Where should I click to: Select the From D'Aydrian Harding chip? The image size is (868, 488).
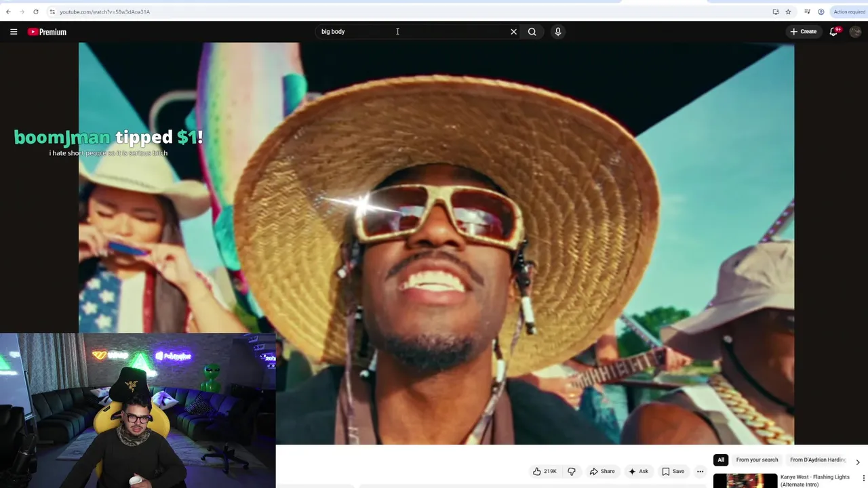pos(818,460)
